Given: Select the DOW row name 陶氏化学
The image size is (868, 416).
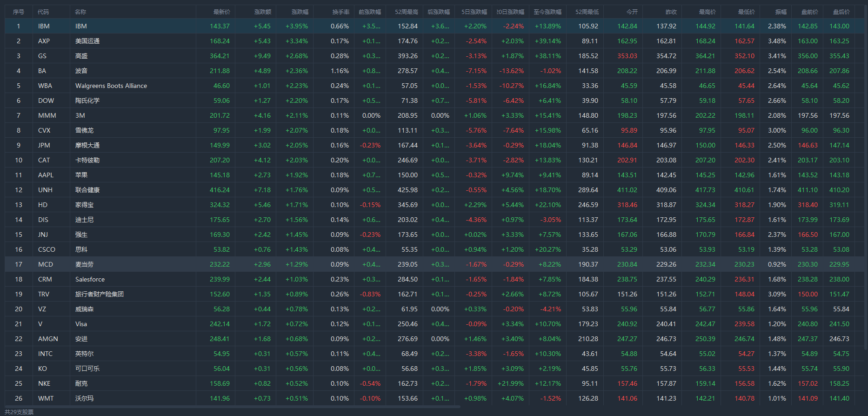Looking at the screenshot, I should pos(87,101).
